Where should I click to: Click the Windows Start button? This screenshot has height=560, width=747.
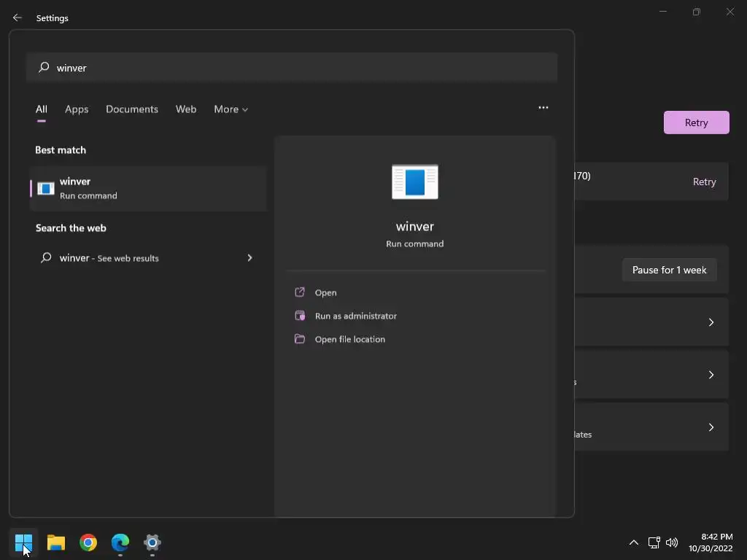(23, 542)
